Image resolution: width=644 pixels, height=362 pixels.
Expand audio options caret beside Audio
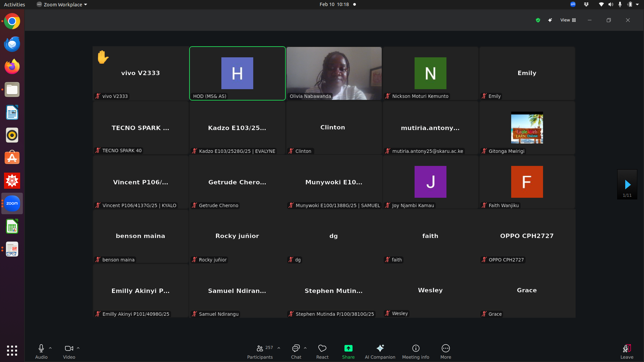point(50,348)
